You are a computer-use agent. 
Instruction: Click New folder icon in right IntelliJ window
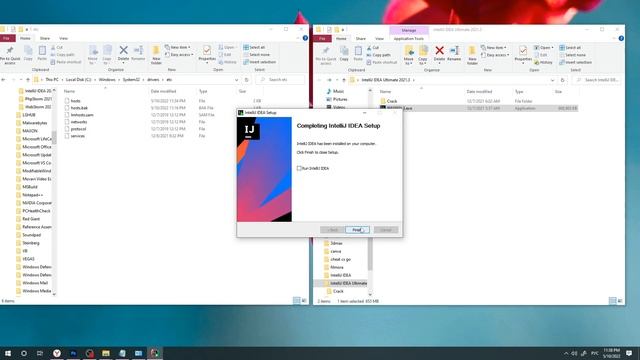[472, 55]
